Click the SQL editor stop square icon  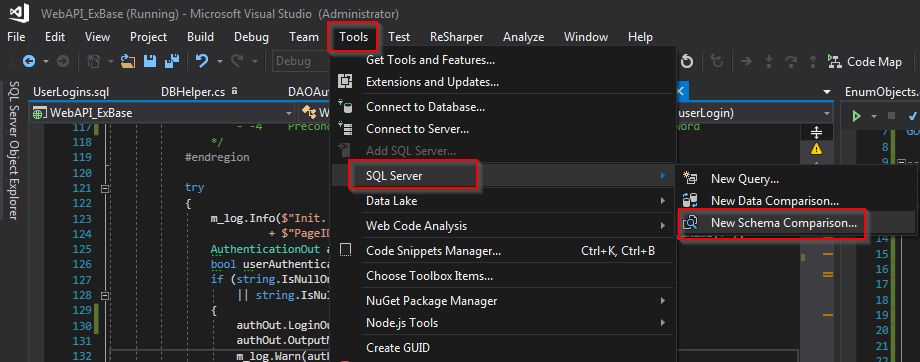[x=891, y=116]
